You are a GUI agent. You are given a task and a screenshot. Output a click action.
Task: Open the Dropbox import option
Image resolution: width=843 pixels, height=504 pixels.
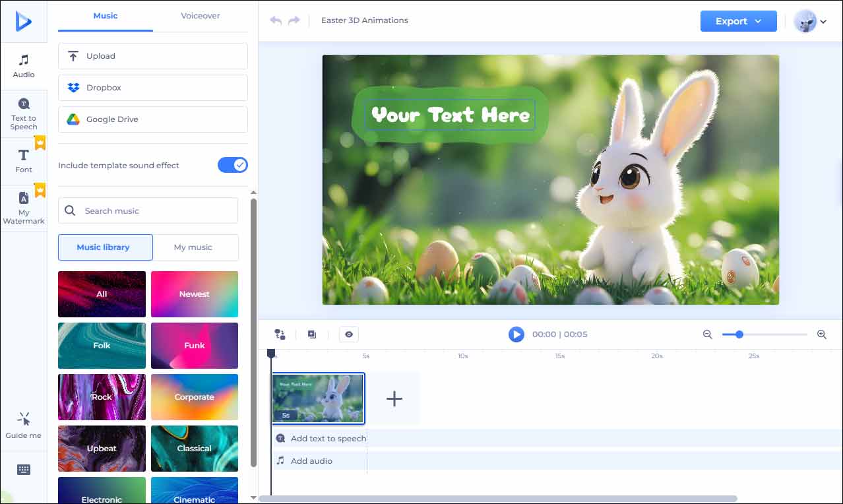coord(152,87)
